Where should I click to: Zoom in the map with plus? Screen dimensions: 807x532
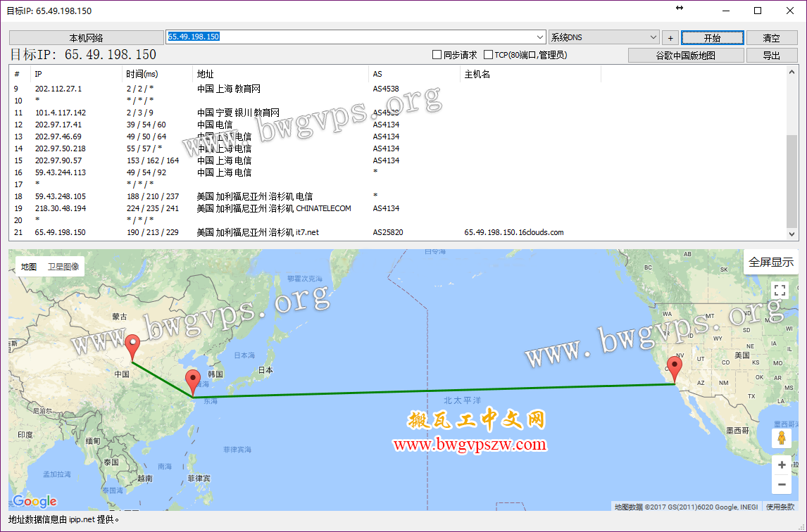[781, 465]
